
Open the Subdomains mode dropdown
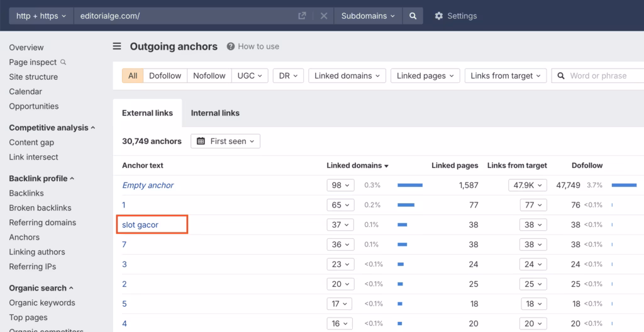coord(368,16)
